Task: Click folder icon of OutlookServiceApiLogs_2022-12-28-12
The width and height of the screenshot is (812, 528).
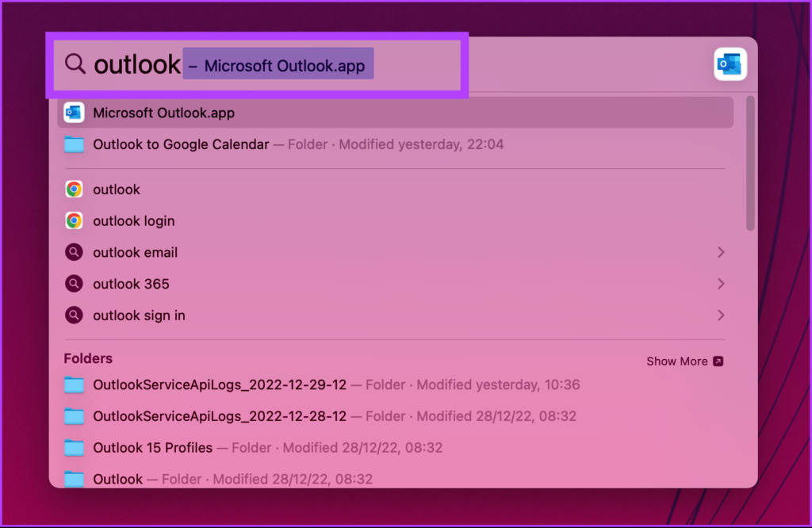Action: click(74, 416)
